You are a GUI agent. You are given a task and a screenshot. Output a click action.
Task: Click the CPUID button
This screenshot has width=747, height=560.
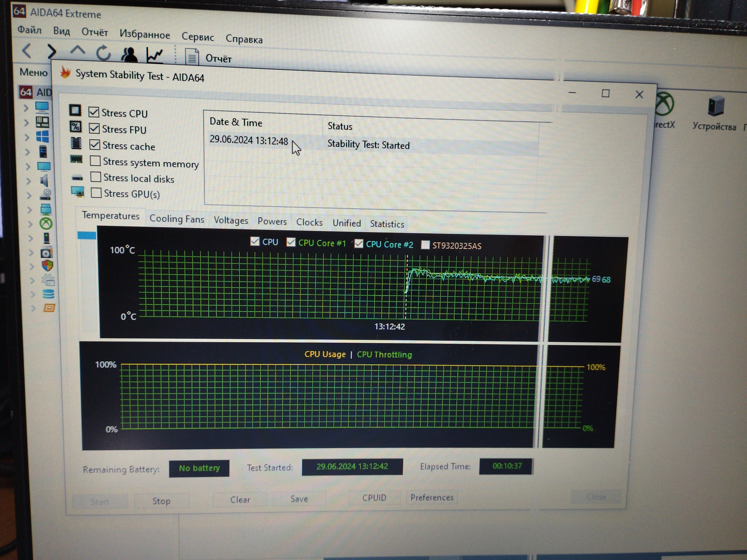pyautogui.click(x=374, y=498)
